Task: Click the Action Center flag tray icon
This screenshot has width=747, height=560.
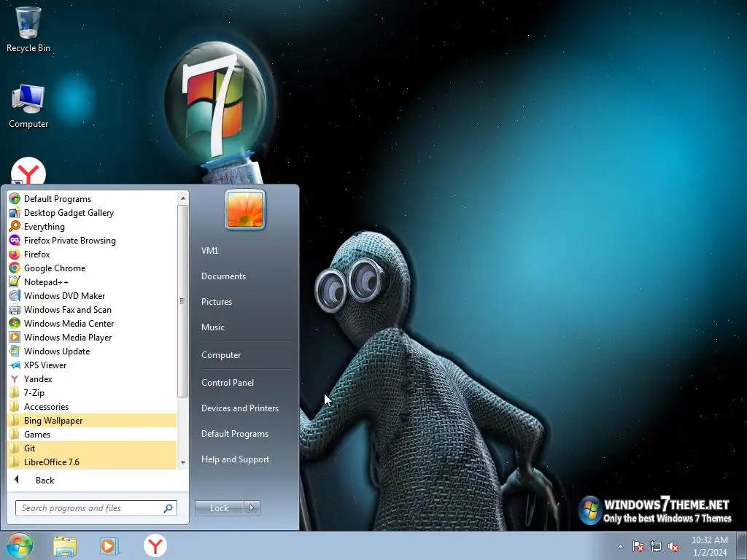Action: [638, 546]
